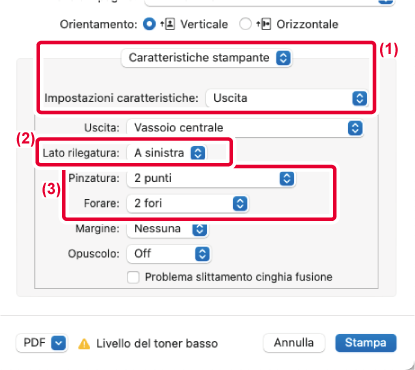Click the portrait orientation page icon
This screenshot has height=370, width=415.
(168, 24)
